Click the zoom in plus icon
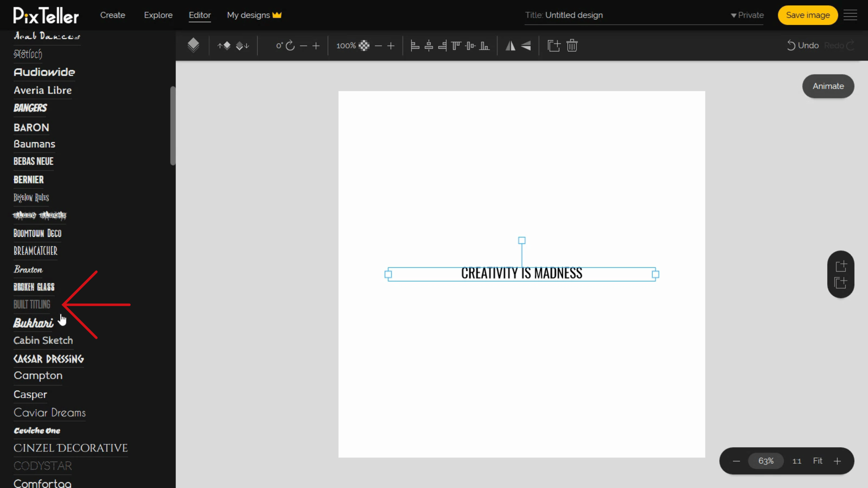This screenshot has height=488, width=868. pyautogui.click(x=838, y=460)
